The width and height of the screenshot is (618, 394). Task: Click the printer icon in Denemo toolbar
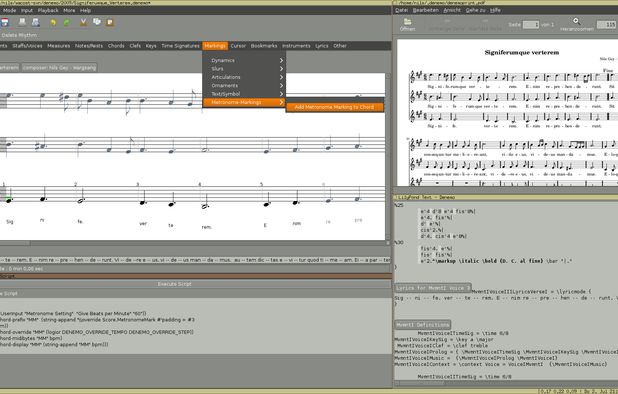click(22, 22)
